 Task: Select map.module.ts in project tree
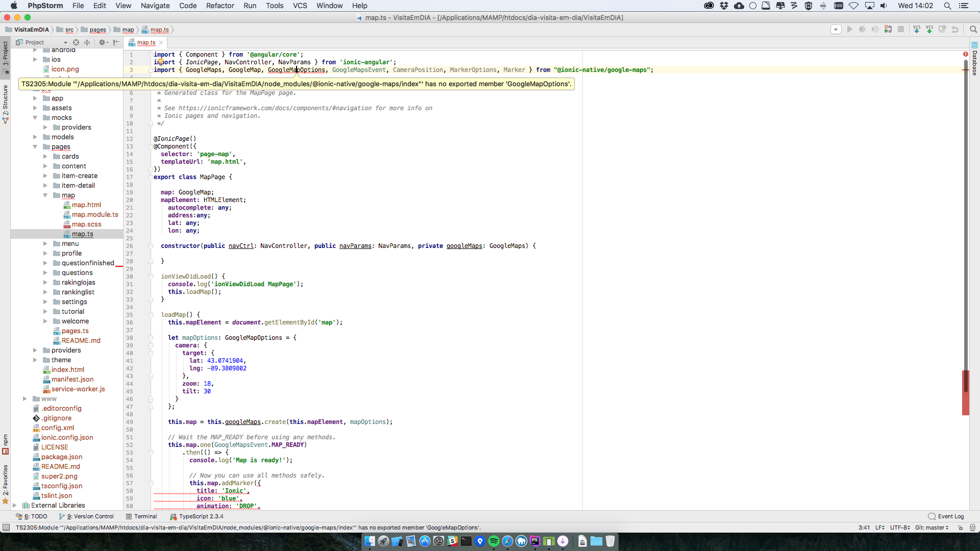(x=95, y=215)
